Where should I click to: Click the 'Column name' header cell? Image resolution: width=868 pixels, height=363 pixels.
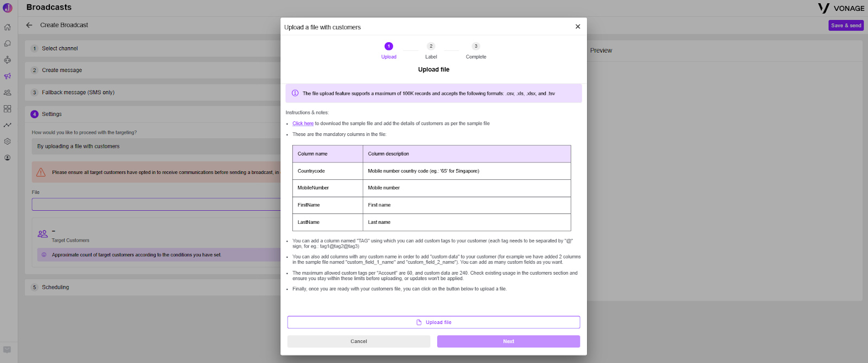pyautogui.click(x=328, y=154)
